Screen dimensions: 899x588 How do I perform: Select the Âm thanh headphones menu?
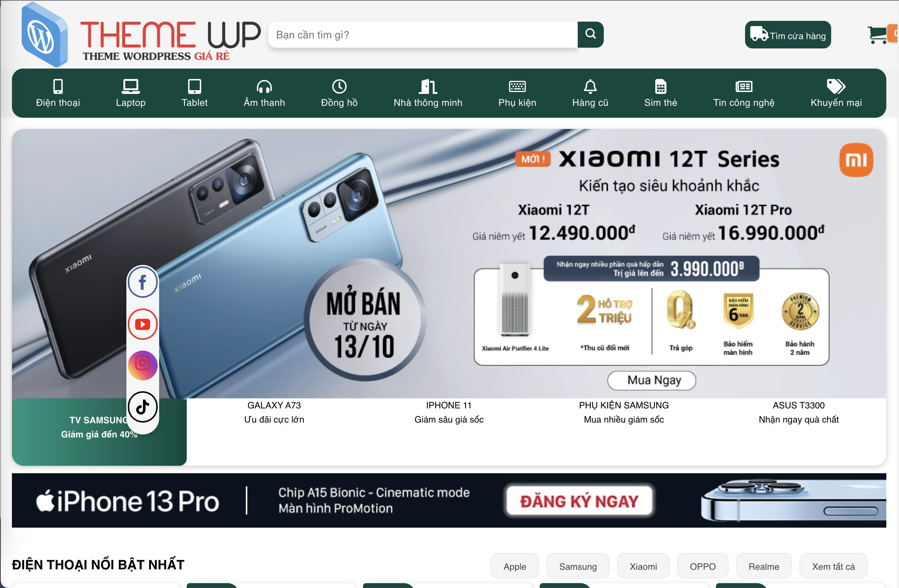point(264,93)
